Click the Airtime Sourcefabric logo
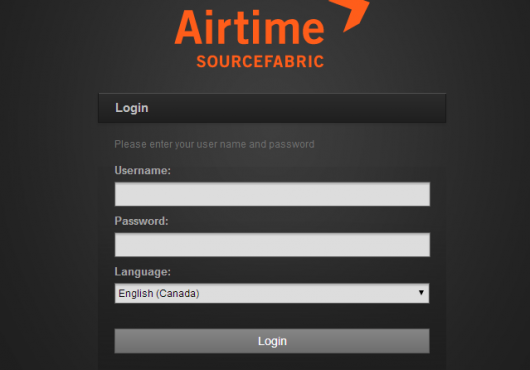530x370 pixels. [271, 34]
